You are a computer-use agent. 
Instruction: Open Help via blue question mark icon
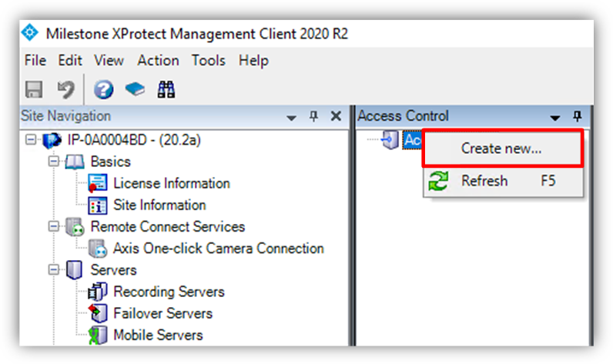[104, 89]
